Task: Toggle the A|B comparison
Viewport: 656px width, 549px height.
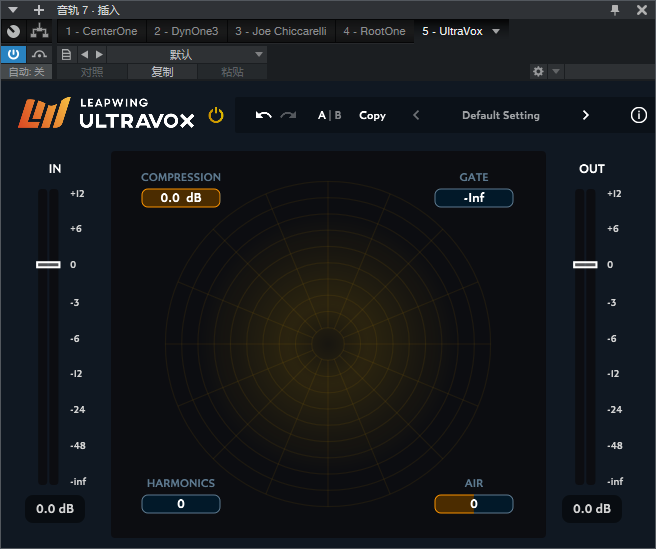Action: pos(330,115)
